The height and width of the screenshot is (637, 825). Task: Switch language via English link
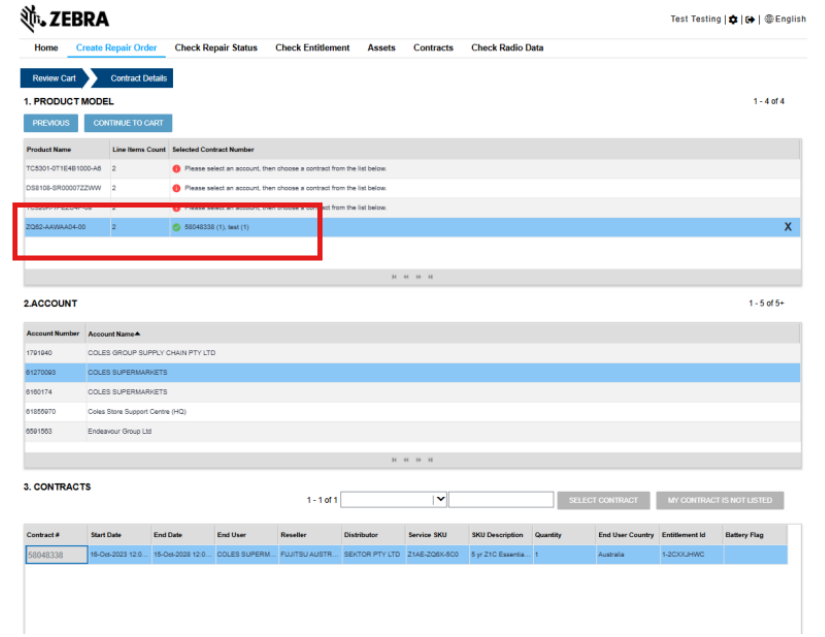[x=790, y=19]
